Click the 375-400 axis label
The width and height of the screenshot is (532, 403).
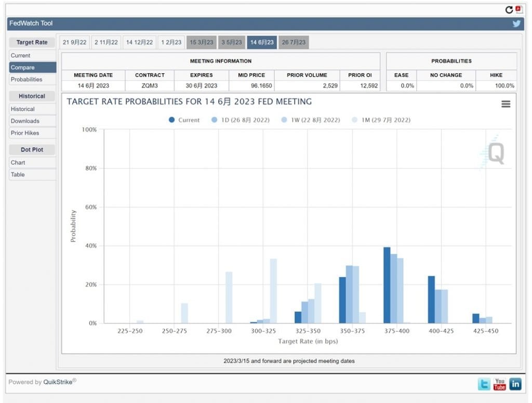397,331
